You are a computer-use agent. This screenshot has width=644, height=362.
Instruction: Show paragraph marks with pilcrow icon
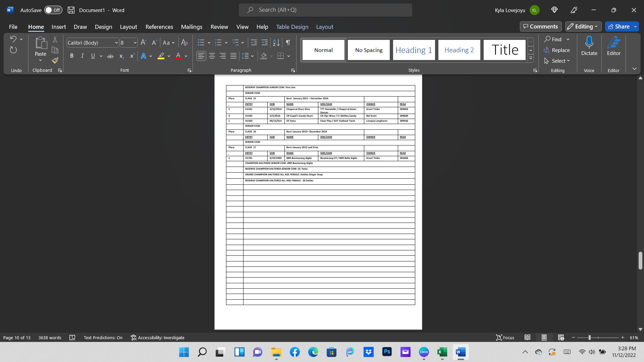click(x=288, y=43)
